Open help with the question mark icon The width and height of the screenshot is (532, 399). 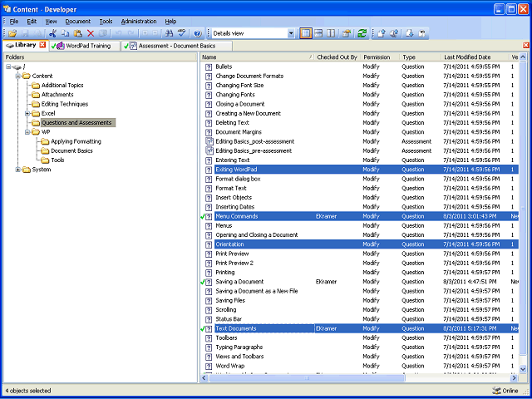coord(198,33)
